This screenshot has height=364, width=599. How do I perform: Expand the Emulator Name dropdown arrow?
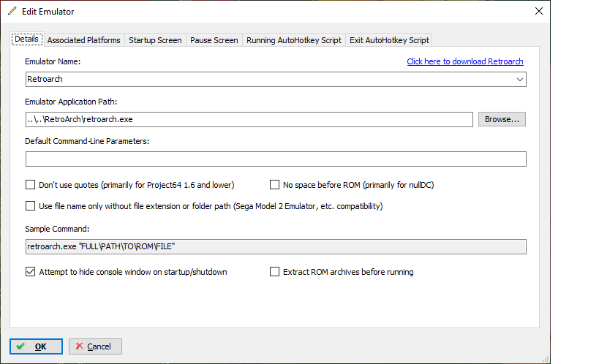coord(519,80)
